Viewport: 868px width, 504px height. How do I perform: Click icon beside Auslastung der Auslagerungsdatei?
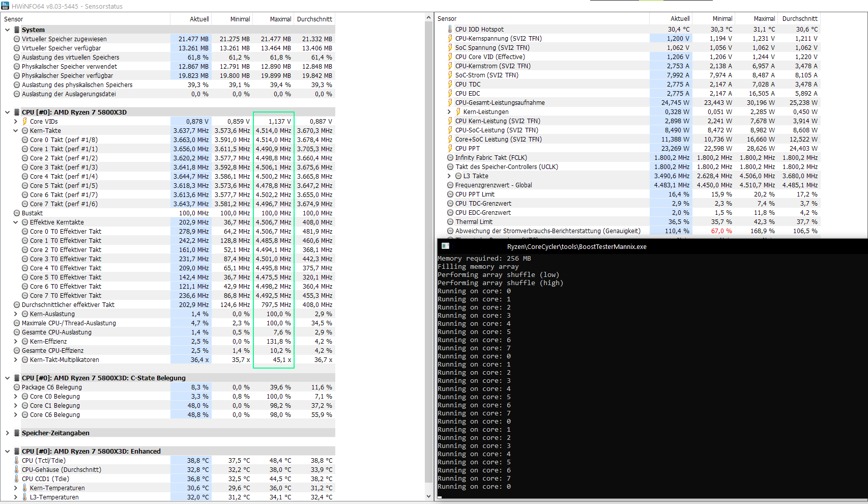coord(17,94)
